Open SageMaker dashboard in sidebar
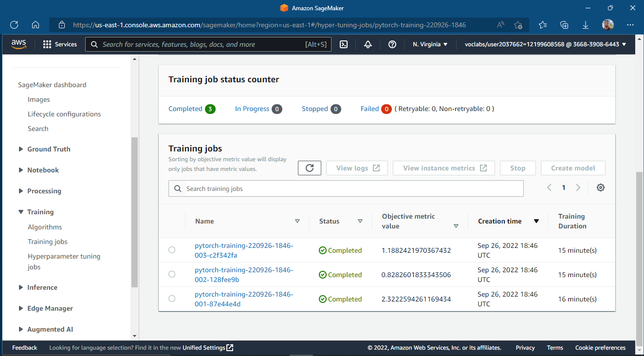 [x=52, y=85]
